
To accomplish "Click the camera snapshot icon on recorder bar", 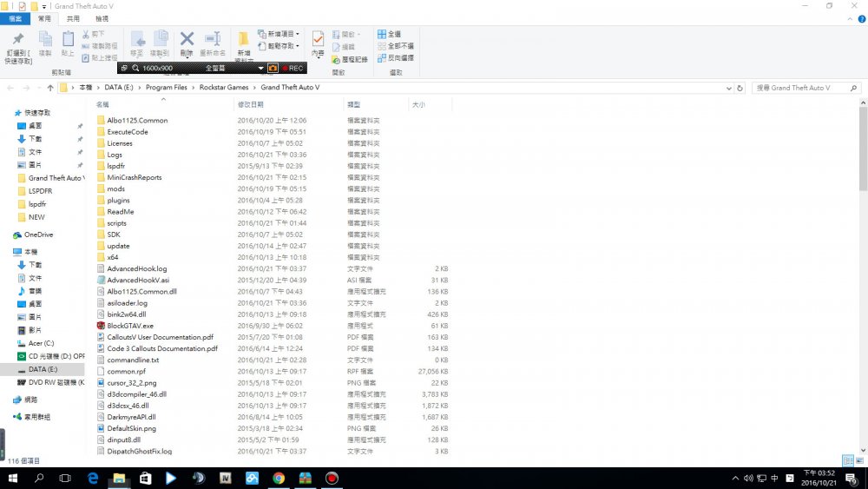I will pos(273,68).
